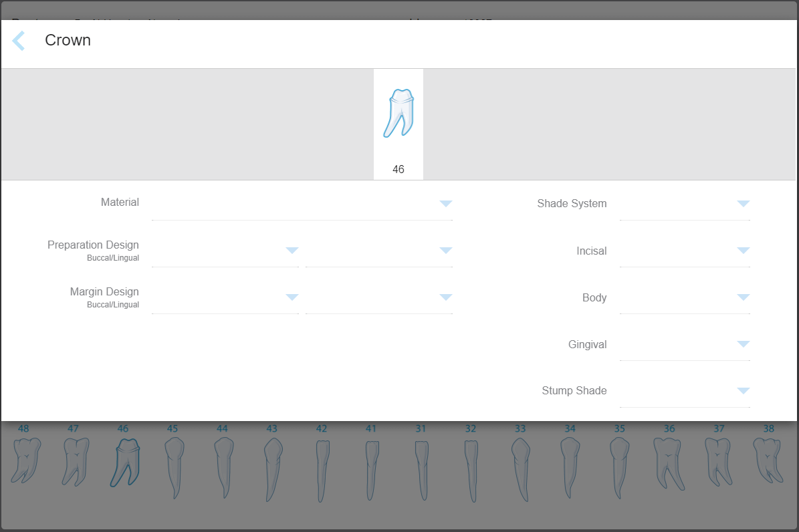Expand the Preparation Design buccal dropdown
The width and height of the screenshot is (799, 532).
pyautogui.click(x=225, y=251)
